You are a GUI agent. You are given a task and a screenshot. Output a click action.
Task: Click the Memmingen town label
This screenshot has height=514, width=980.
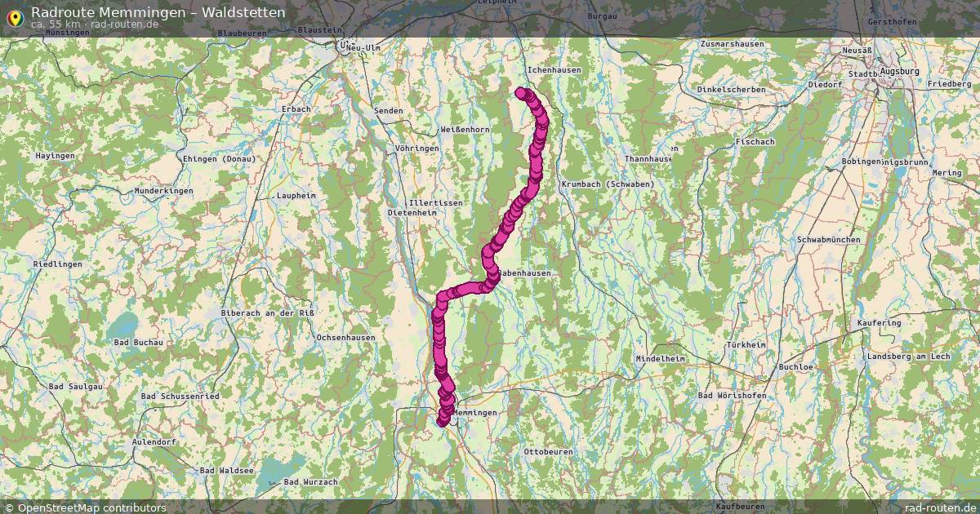[x=474, y=413]
